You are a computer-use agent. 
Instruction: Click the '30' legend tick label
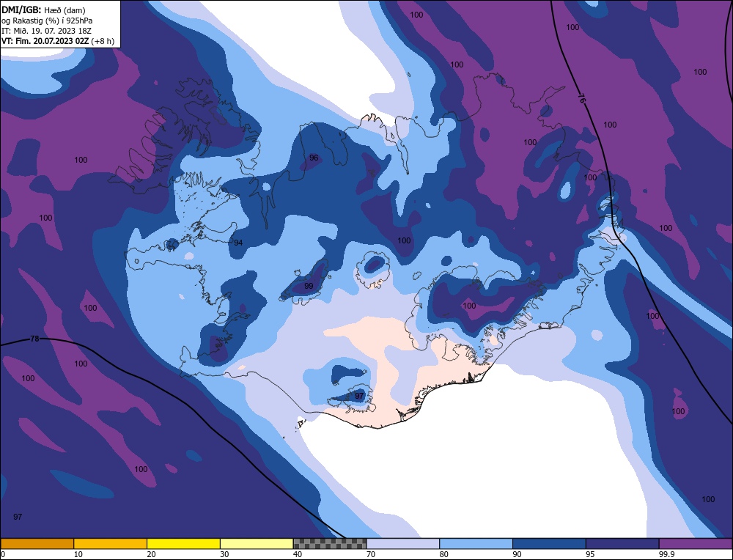(225, 554)
